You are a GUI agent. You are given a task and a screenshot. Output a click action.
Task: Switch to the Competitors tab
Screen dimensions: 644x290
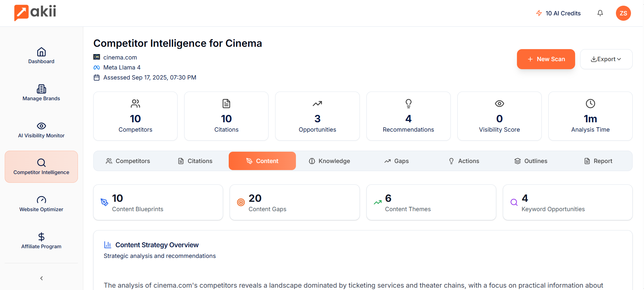click(x=128, y=161)
